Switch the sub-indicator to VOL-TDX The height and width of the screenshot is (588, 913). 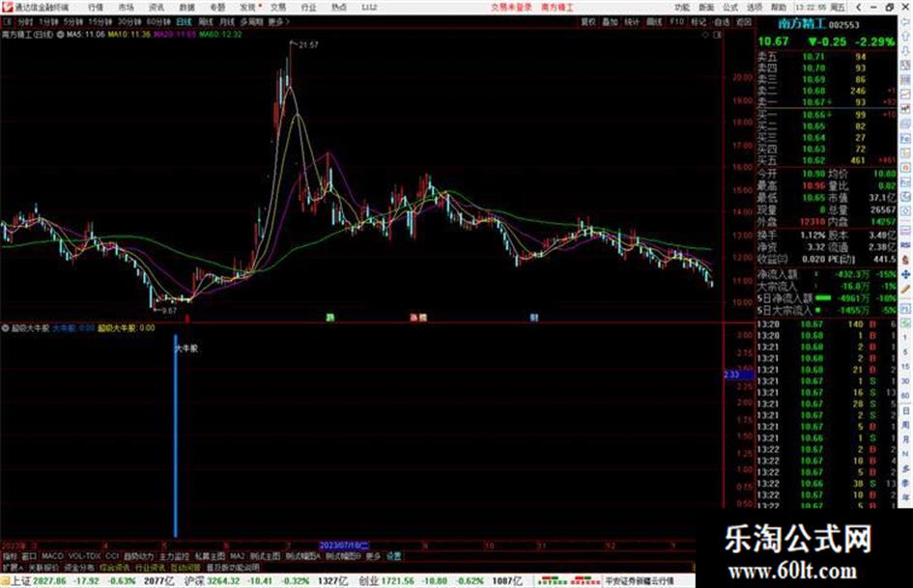(x=84, y=556)
